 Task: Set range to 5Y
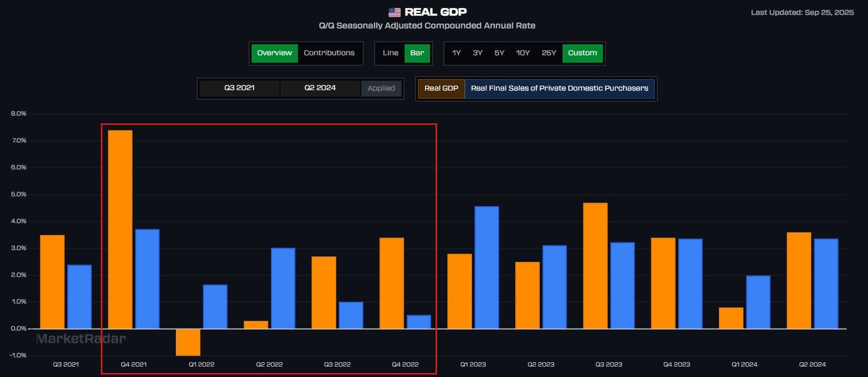(499, 53)
